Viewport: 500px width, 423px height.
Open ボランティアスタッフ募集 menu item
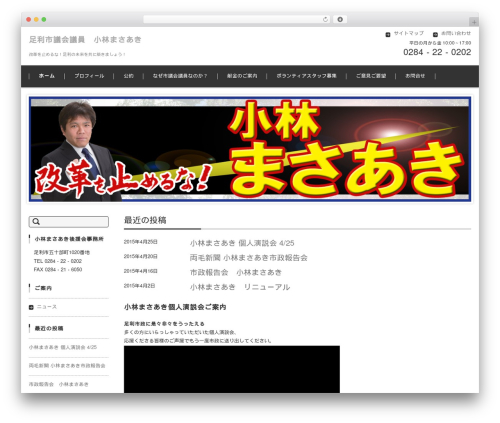point(306,76)
